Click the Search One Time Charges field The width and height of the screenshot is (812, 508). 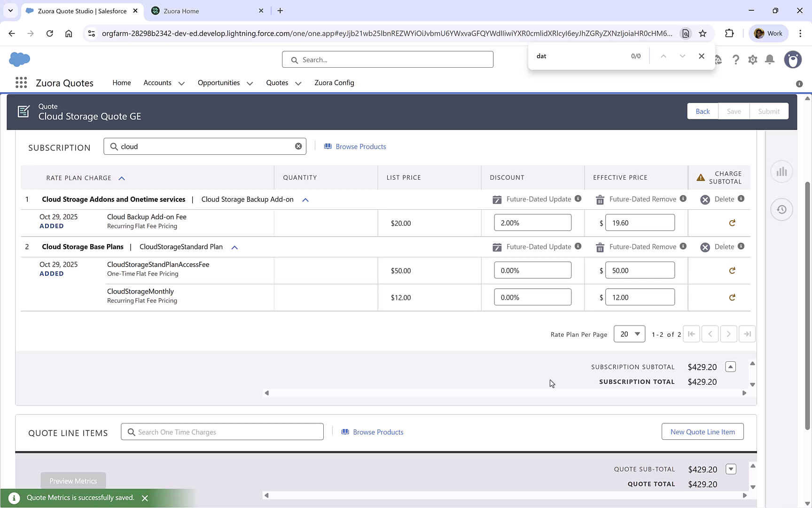222,431
